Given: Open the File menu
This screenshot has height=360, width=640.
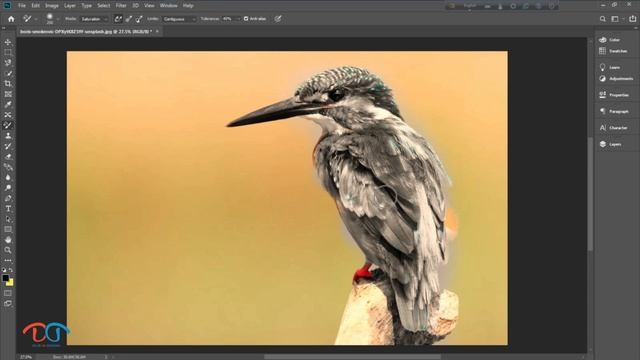Looking at the screenshot, I should [x=22, y=6].
